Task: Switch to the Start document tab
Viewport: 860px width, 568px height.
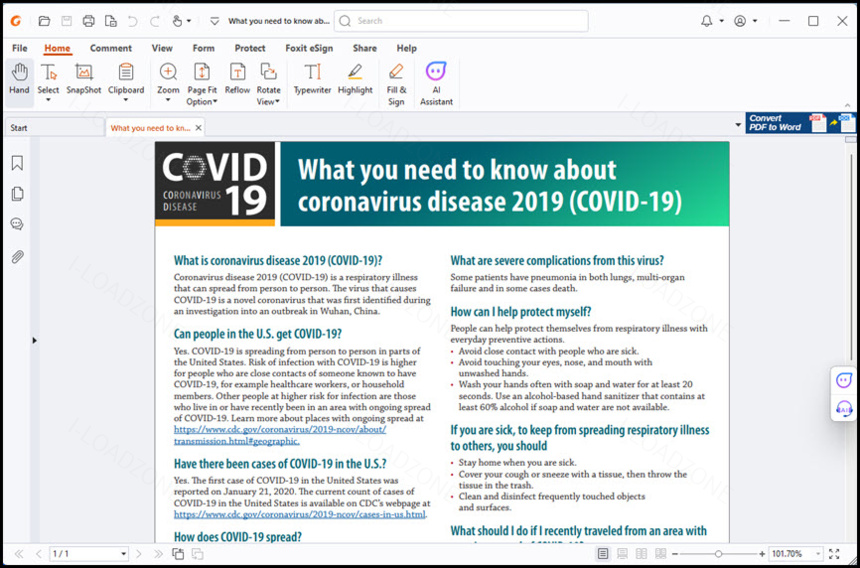Action: click(54, 128)
